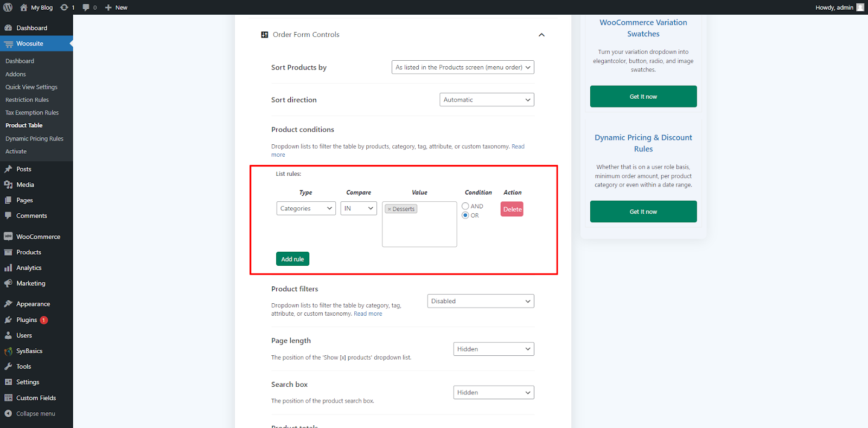Open the Product Table submenu item
This screenshot has height=428, width=868.
24,125
